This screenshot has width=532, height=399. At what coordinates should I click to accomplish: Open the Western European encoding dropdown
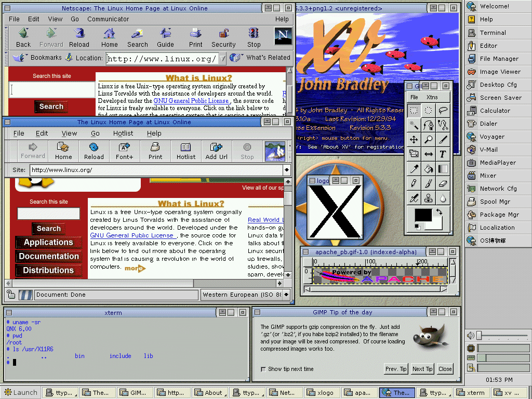point(287,295)
